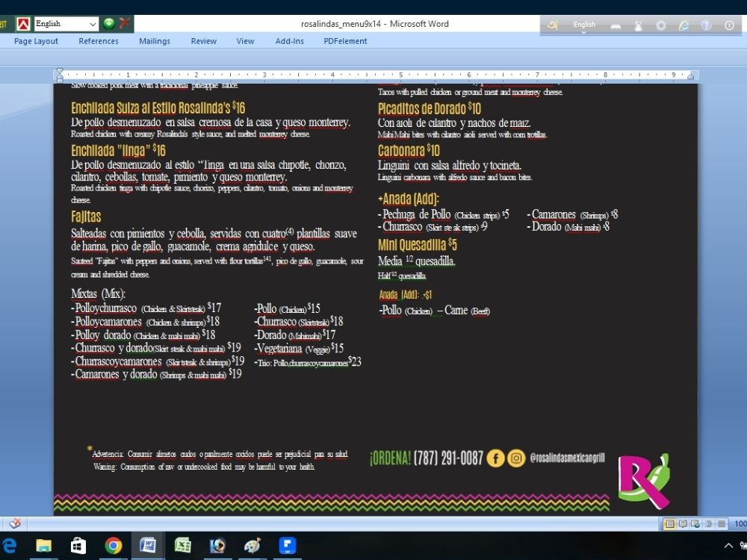The image size is (747, 560).
Task: Open the Page Layout ribbon tab
Action: tap(36, 41)
